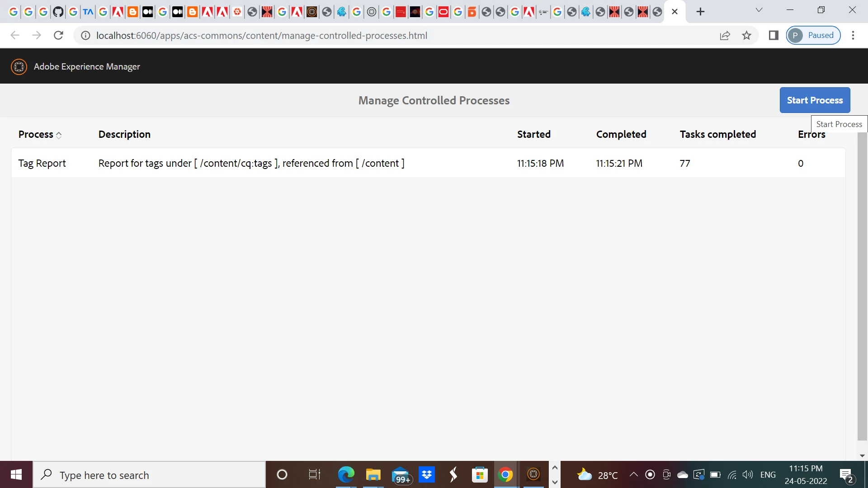The image size is (868, 488).
Task: Click the Description column header
Action: 124,135
